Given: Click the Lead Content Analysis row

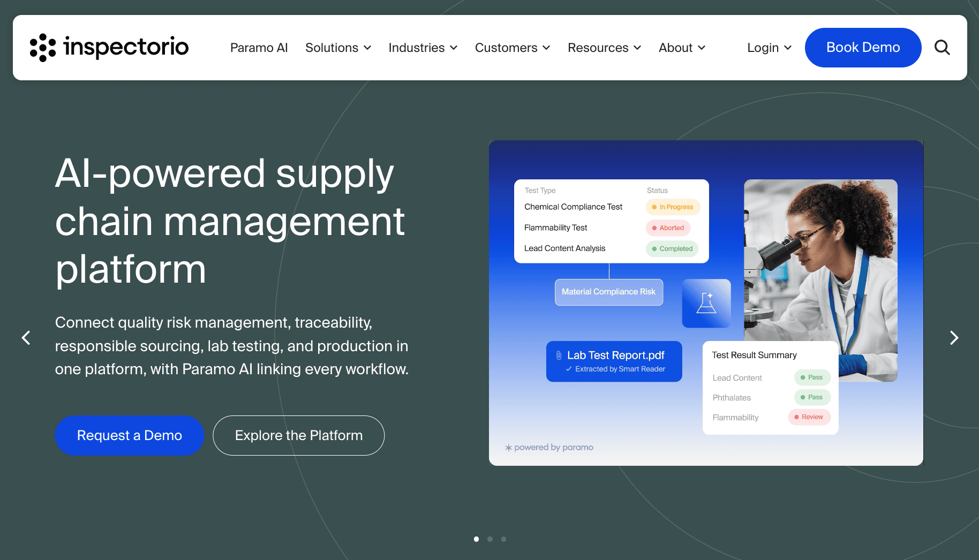Looking at the screenshot, I should click(x=612, y=249).
